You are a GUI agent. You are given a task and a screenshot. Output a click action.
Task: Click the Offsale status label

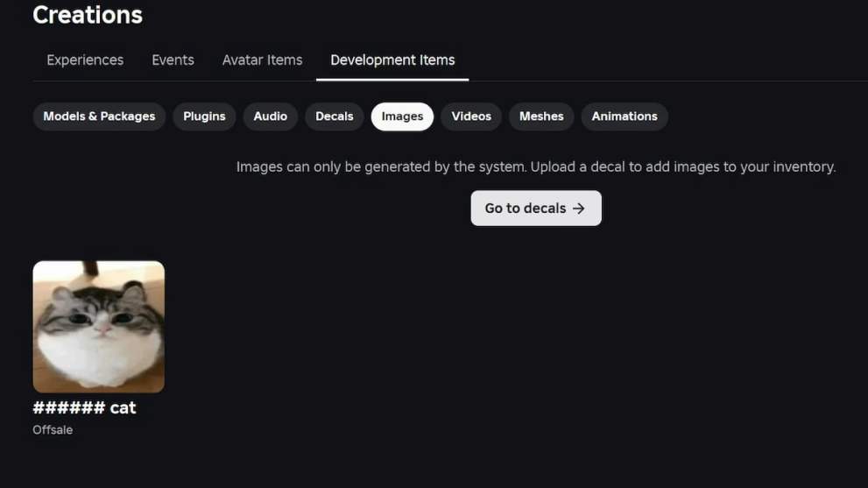53,430
